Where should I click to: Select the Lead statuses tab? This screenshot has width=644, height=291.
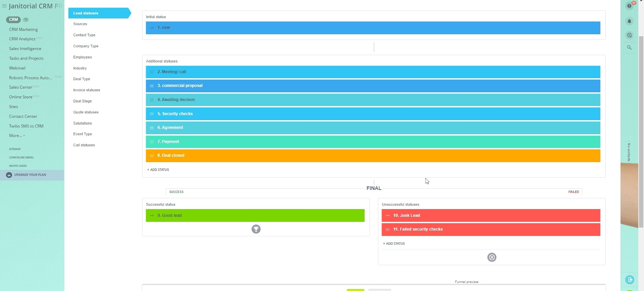point(99,13)
